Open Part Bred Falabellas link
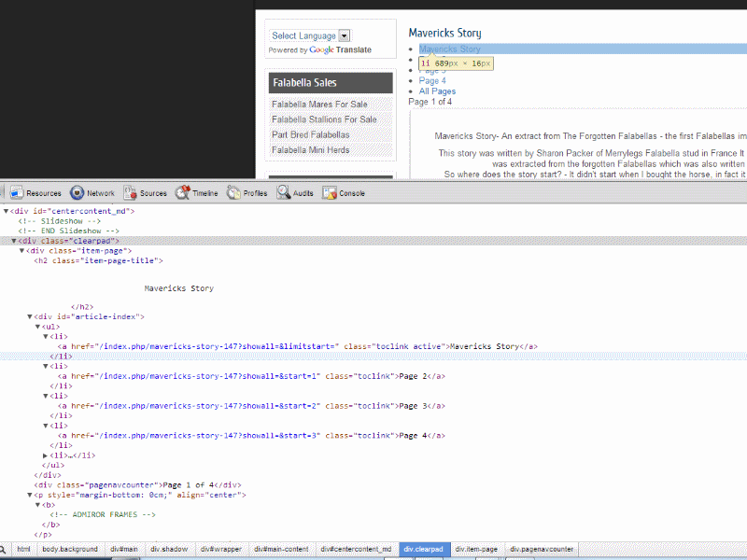 (311, 134)
